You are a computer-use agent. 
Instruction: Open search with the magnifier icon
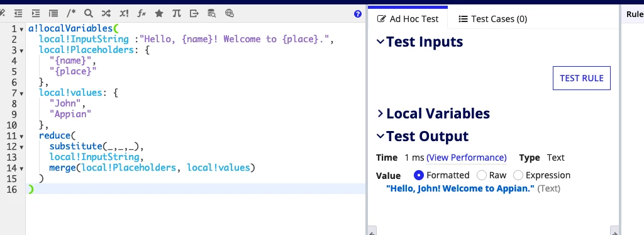[x=88, y=14]
